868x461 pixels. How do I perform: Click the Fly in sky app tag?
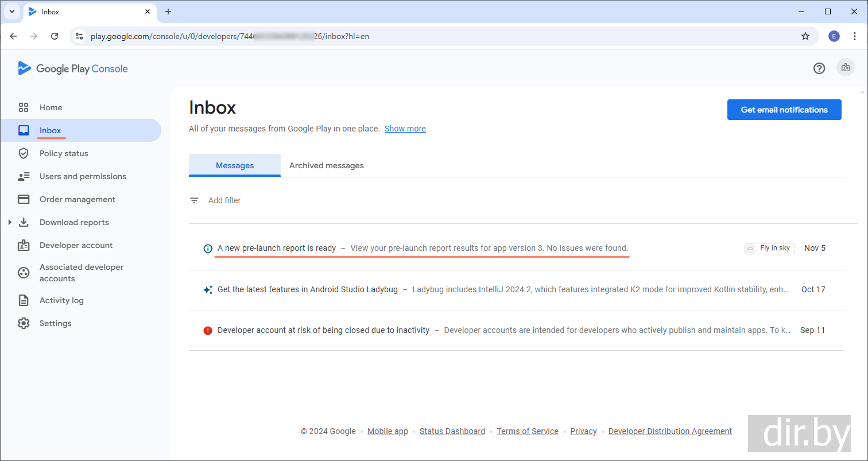pos(769,248)
